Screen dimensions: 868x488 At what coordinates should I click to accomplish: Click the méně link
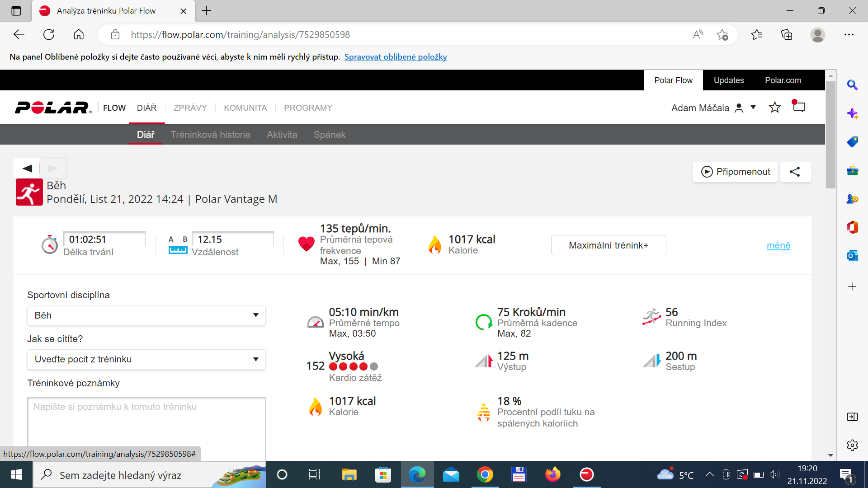click(778, 245)
